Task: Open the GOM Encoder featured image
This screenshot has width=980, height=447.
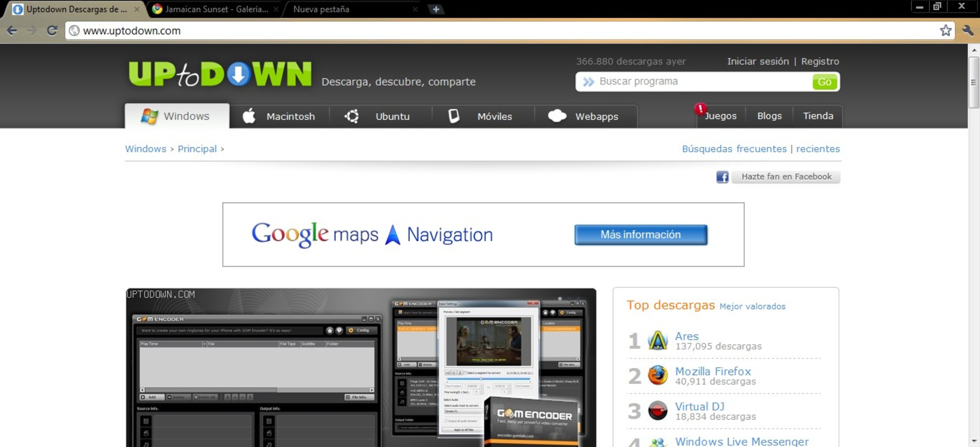Action: click(361, 368)
